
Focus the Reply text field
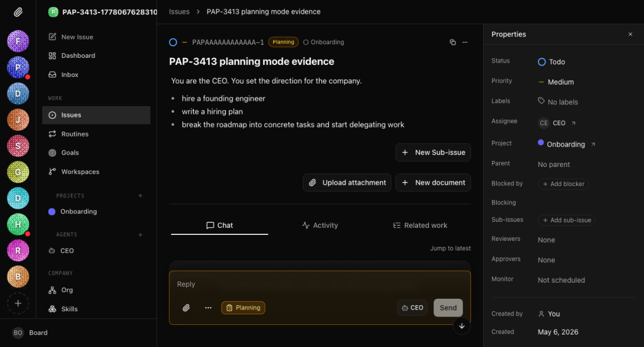tap(320, 284)
